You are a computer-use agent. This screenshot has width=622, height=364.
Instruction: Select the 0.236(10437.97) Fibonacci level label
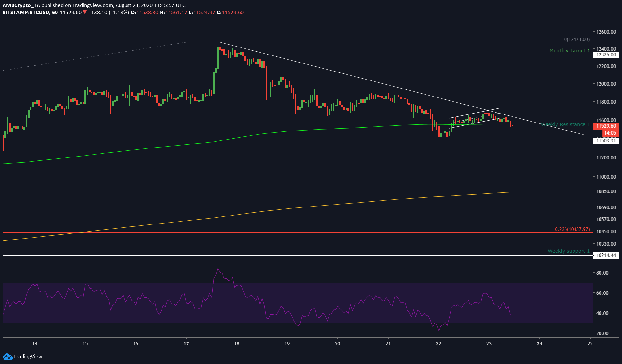tap(572, 229)
